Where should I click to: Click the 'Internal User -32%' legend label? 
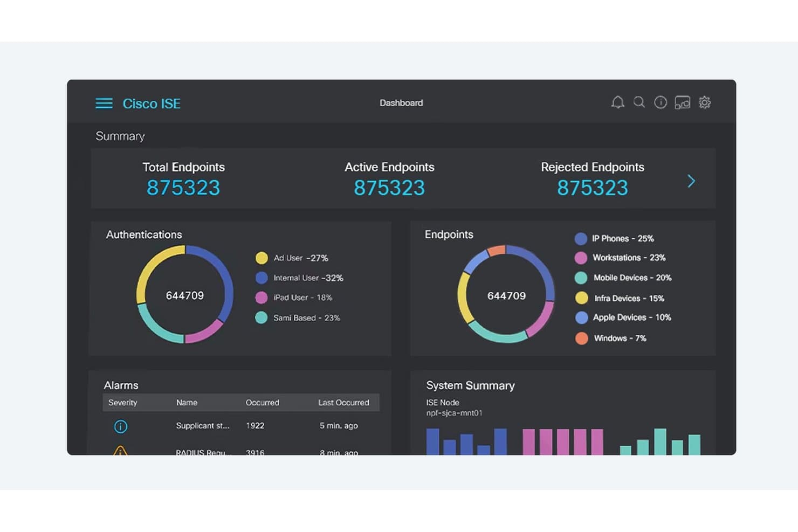tap(308, 278)
